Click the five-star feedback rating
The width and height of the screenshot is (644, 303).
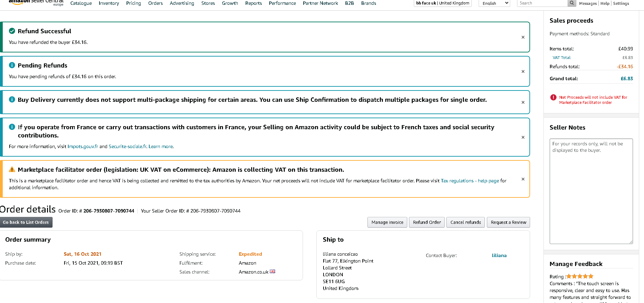coord(580,276)
